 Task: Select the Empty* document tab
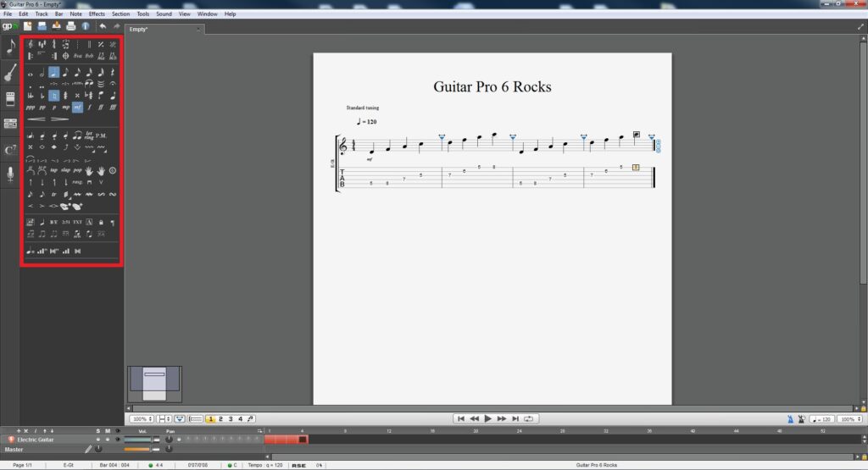(x=164, y=29)
